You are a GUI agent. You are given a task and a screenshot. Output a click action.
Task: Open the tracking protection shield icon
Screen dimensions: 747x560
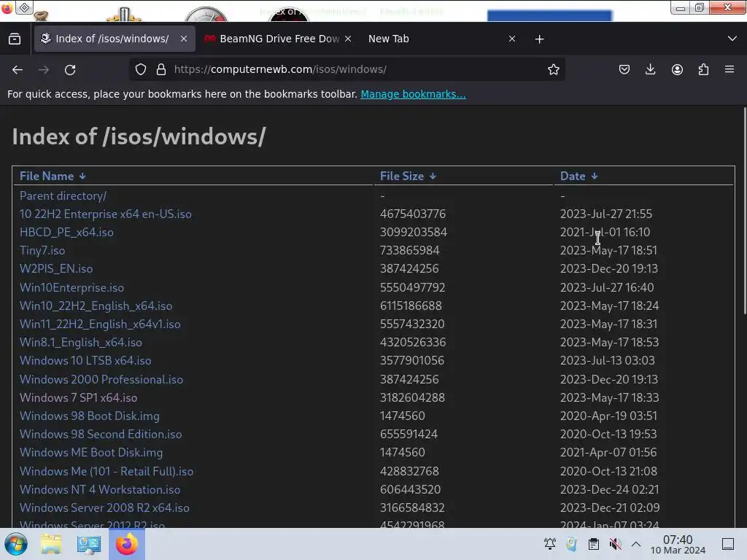[x=141, y=69]
